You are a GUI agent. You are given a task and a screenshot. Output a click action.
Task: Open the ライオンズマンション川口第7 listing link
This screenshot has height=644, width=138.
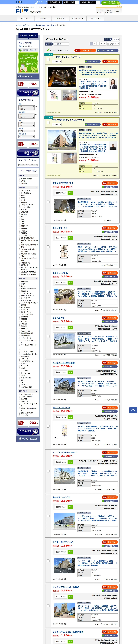(x=66, y=587)
